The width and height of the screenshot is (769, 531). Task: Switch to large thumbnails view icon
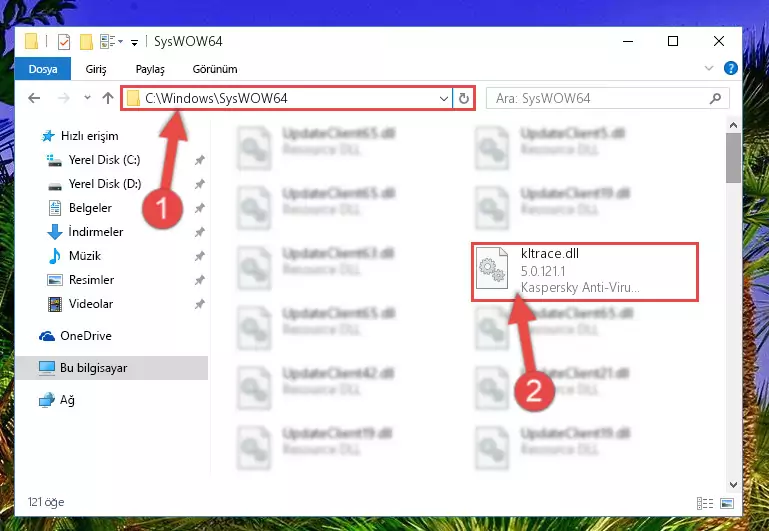point(727,503)
